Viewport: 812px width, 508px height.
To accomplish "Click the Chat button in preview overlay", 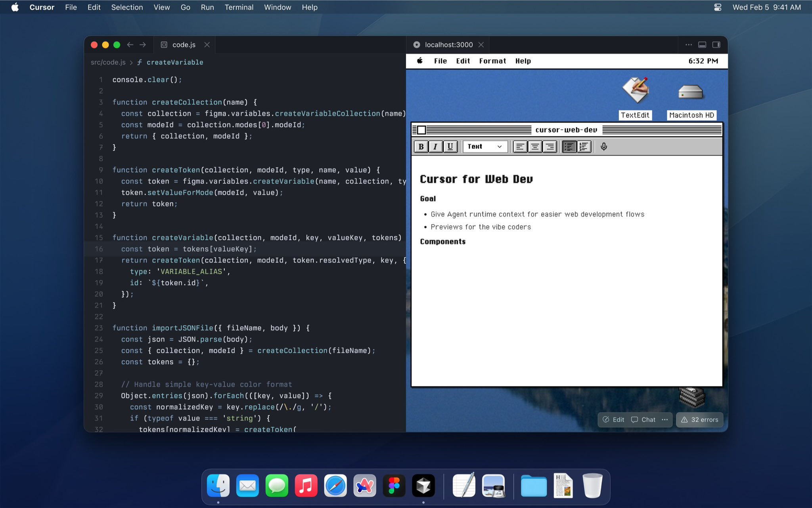I will (643, 419).
